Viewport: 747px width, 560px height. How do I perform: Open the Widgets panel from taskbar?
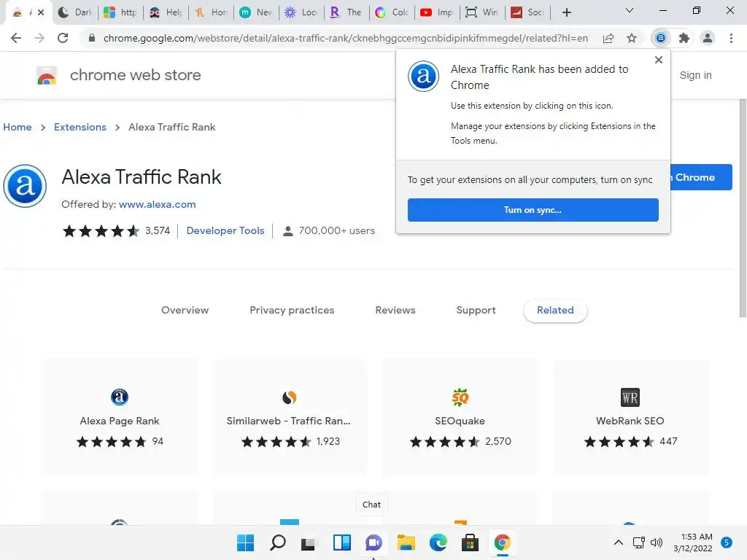pos(341,542)
